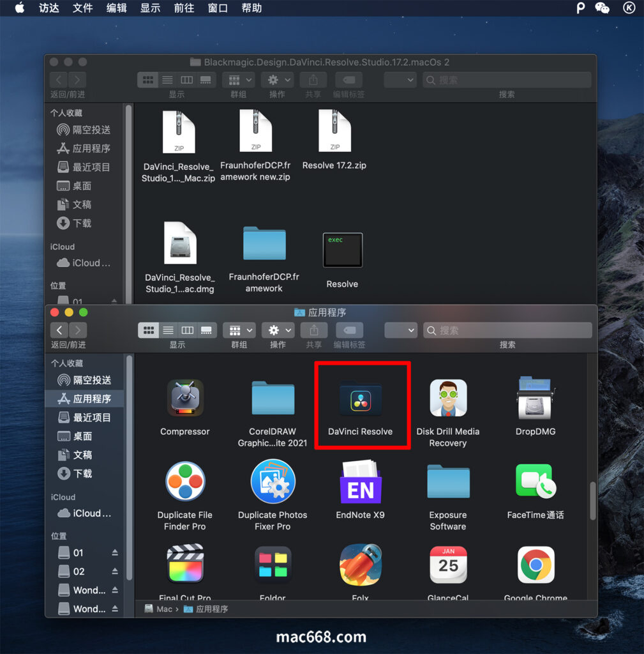Open the DaVinci Resolve app icon
This screenshot has height=654, width=644.
tap(361, 400)
